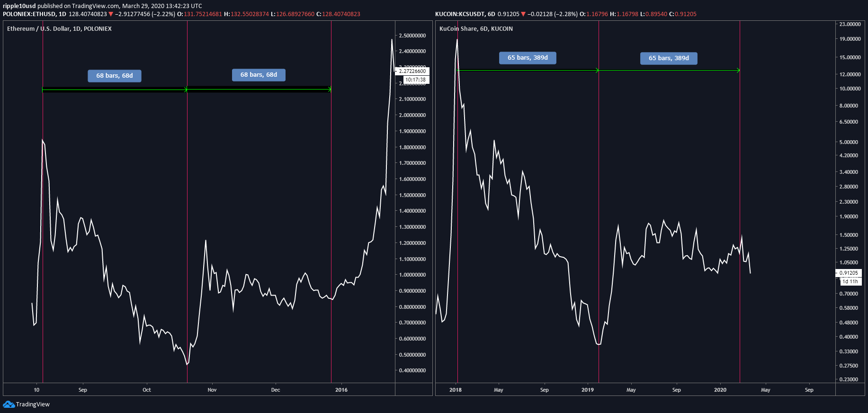Click the 23.00000 level on KCS price axis
This screenshot has height=413, width=868.
click(850, 24)
